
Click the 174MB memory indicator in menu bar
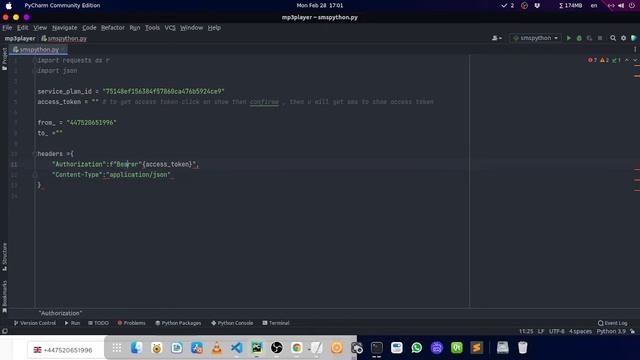570,5
